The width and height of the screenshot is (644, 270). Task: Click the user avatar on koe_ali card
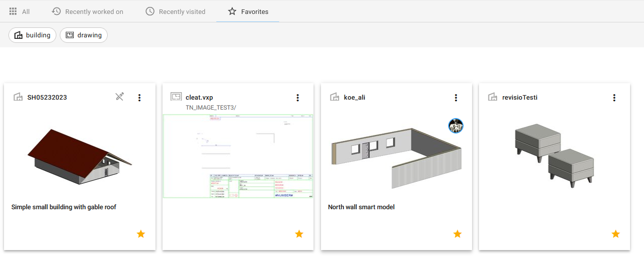(x=456, y=126)
